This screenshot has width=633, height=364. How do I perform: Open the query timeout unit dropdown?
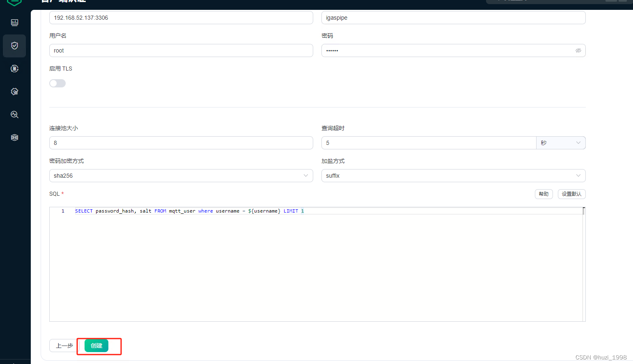point(561,143)
